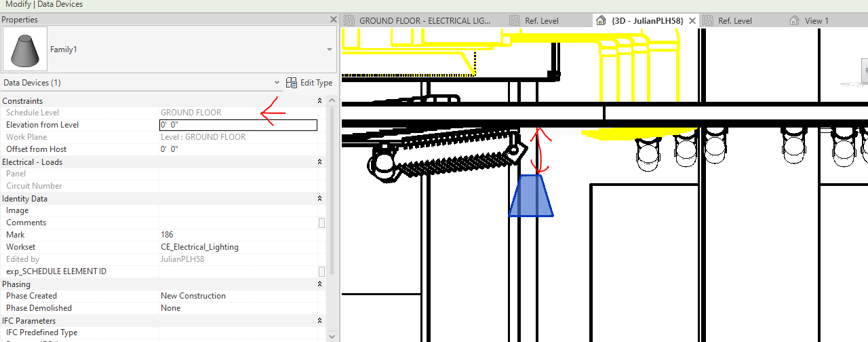Collapse the IFC Parameters section

[x=320, y=321]
